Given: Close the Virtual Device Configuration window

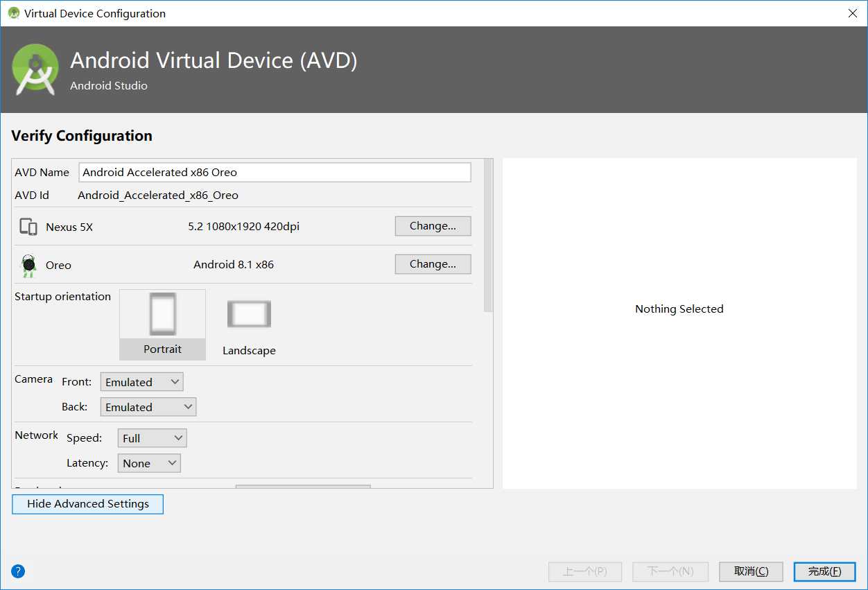Looking at the screenshot, I should click(x=852, y=13).
